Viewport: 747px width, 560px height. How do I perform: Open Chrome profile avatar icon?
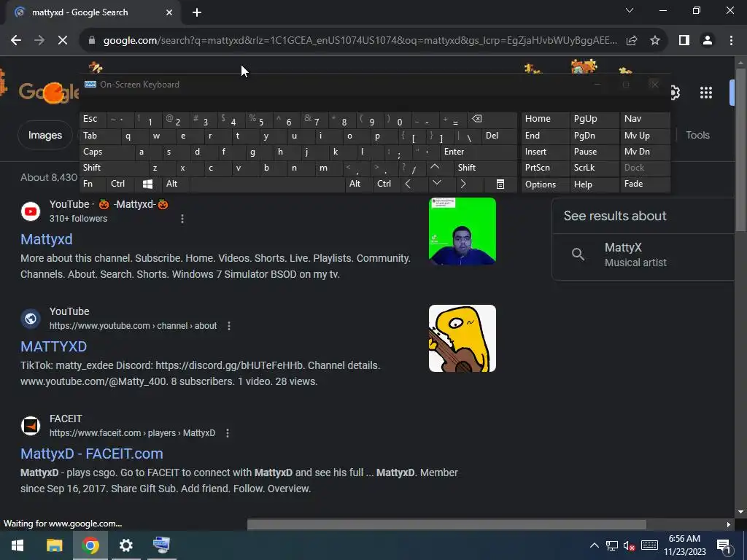point(708,41)
